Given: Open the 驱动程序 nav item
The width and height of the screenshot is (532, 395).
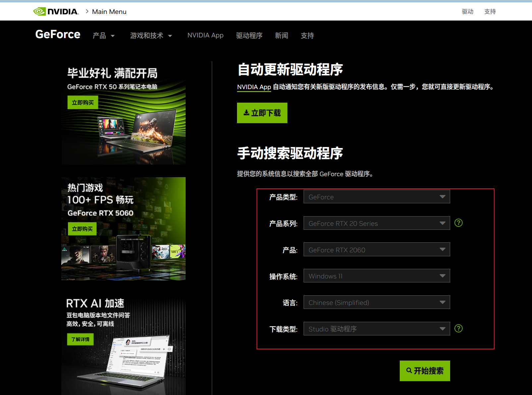Looking at the screenshot, I should coord(249,35).
